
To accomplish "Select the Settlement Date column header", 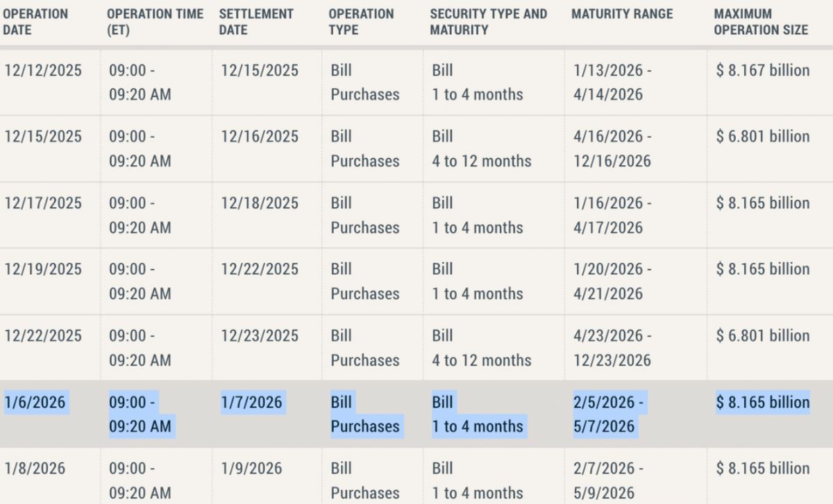I will [256, 22].
